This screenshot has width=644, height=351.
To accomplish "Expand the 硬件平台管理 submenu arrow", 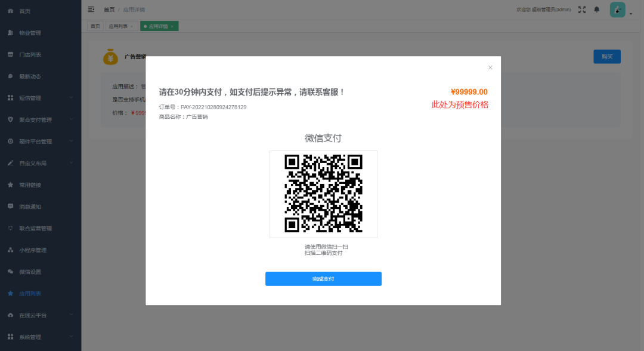I will tap(72, 141).
